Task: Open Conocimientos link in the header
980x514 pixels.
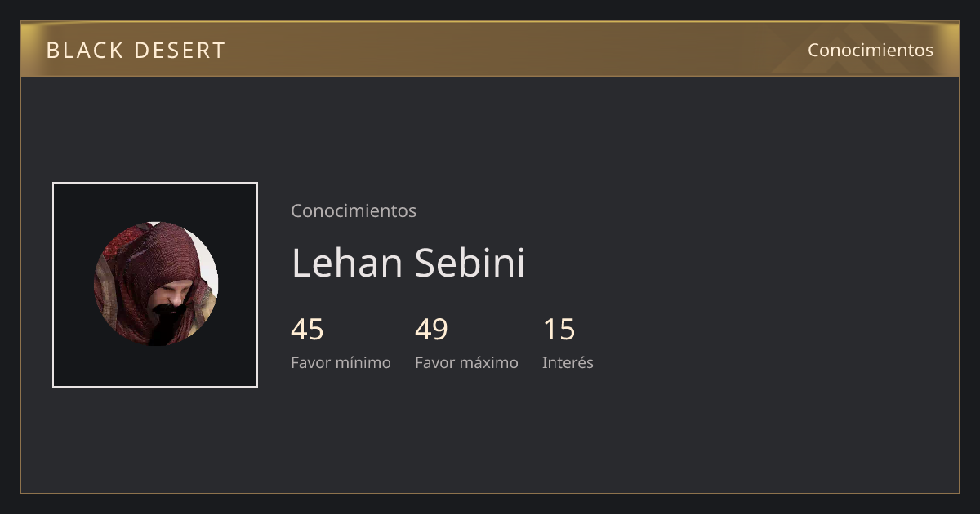Action: coord(871,50)
